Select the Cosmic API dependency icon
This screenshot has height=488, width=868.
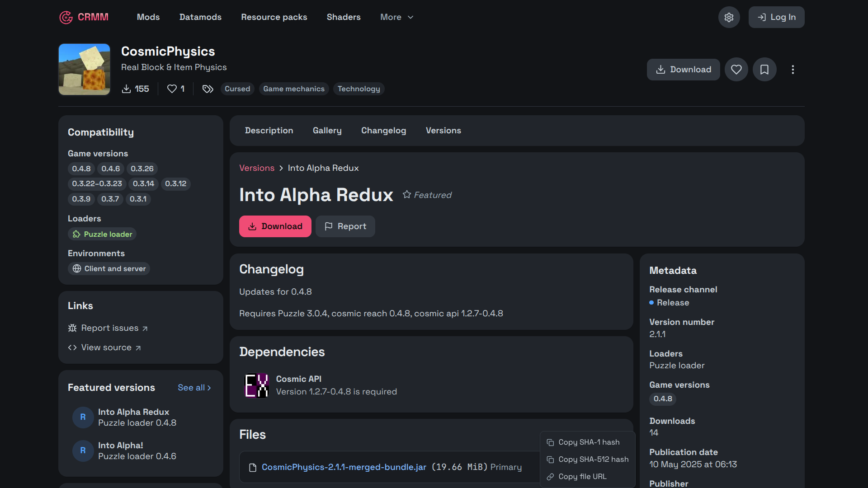[x=256, y=385]
